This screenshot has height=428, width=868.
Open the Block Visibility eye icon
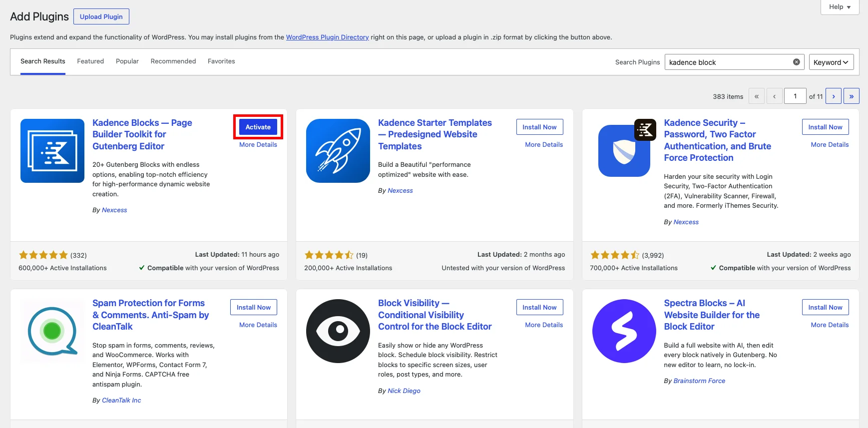(338, 331)
